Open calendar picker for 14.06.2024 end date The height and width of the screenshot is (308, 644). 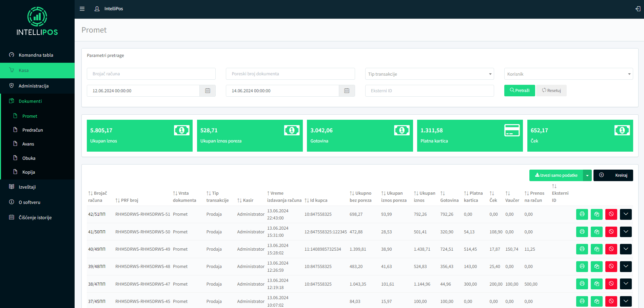(x=347, y=91)
